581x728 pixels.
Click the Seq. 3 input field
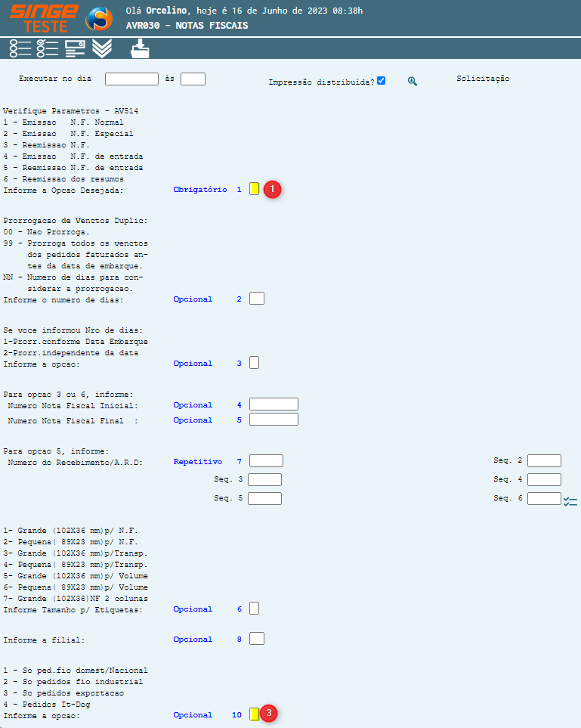(265, 479)
